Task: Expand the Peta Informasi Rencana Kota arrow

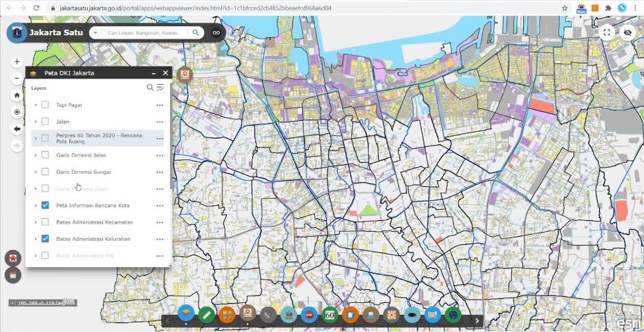Action: [x=36, y=206]
